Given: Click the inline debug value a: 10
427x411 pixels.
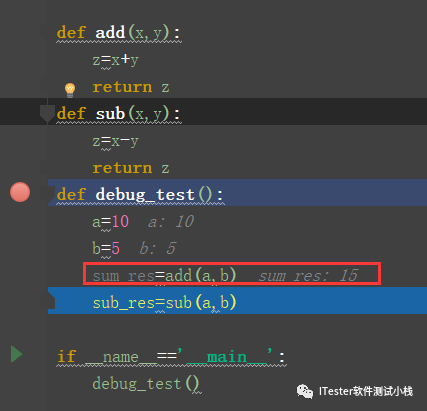Looking at the screenshot, I should click(171, 222).
